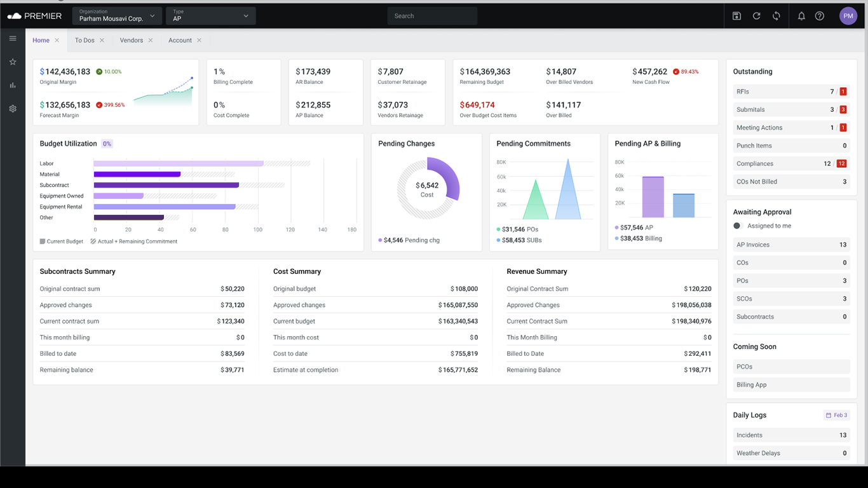868x488 pixels.
Task: Click the save disk icon in header
Action: point(736,16)
